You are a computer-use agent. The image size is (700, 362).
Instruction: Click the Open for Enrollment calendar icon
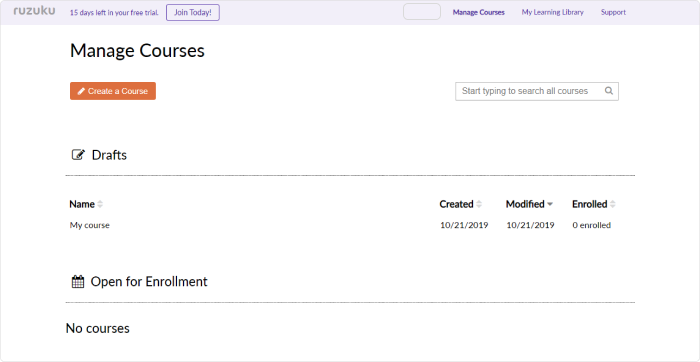[78, 282]
